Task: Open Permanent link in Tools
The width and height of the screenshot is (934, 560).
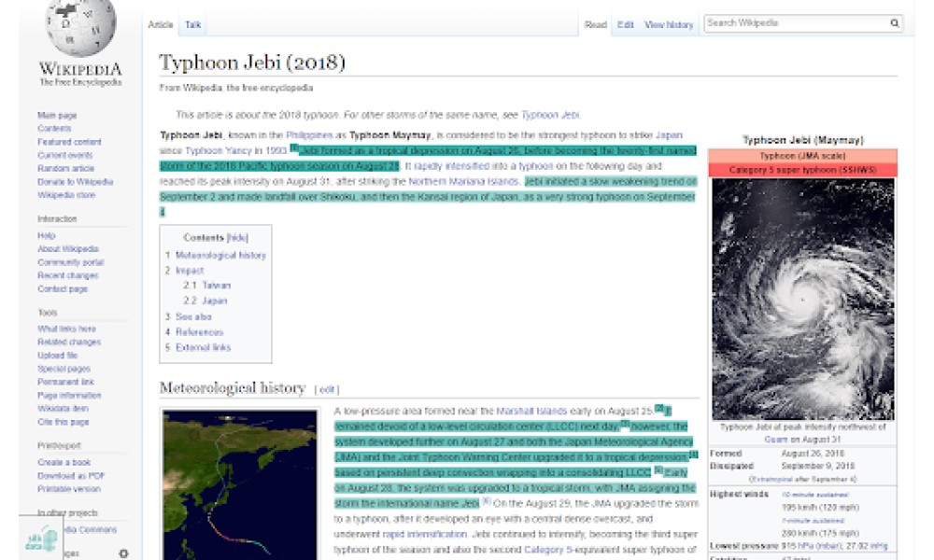Action: (x=65, y=382)
